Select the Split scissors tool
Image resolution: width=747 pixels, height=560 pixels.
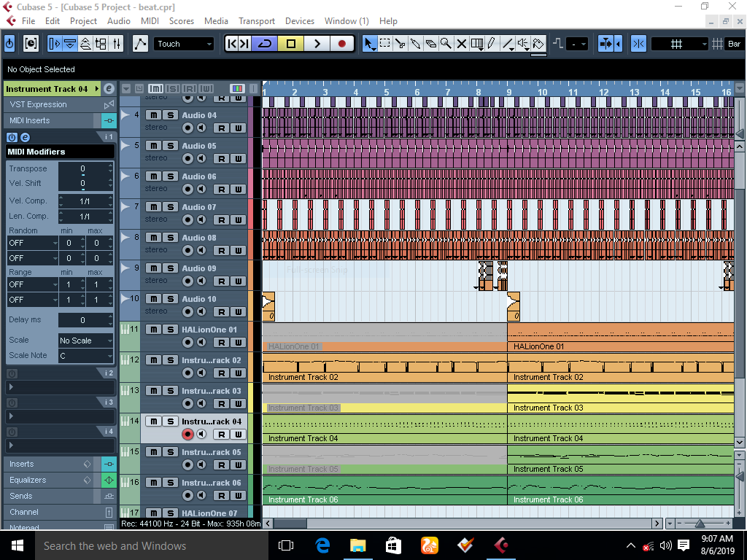click(400, 44)
